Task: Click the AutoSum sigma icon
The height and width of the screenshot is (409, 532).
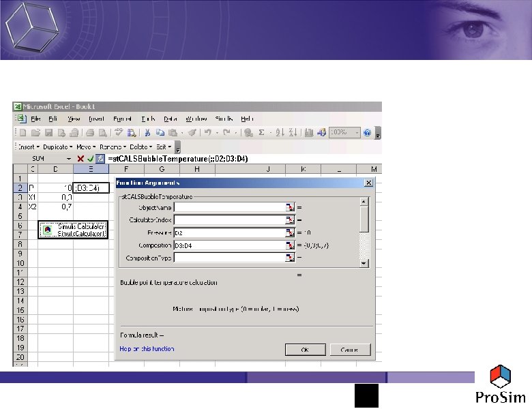Action: [x=262, y=133]
